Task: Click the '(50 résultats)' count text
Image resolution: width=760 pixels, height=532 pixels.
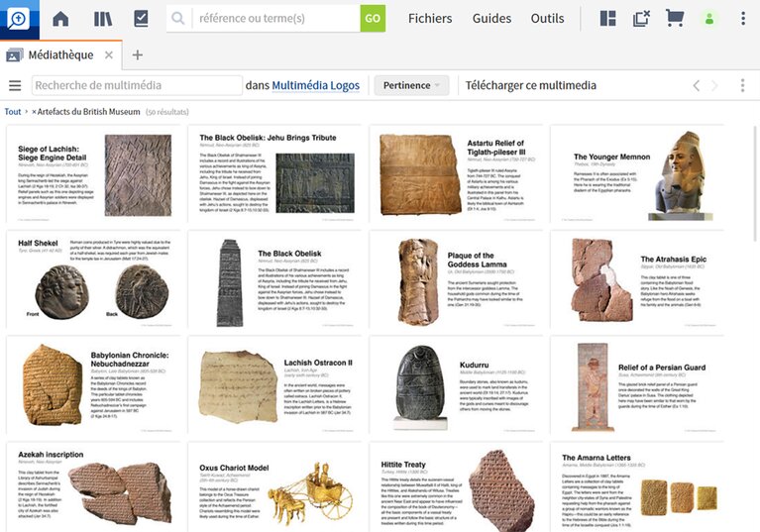Action: pyautogui.click(x=167, y=112)
